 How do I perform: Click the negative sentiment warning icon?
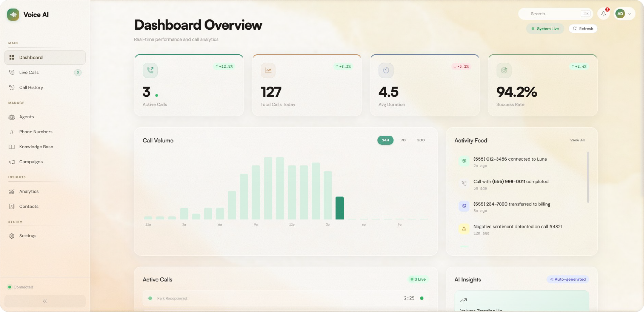point(464,229)
